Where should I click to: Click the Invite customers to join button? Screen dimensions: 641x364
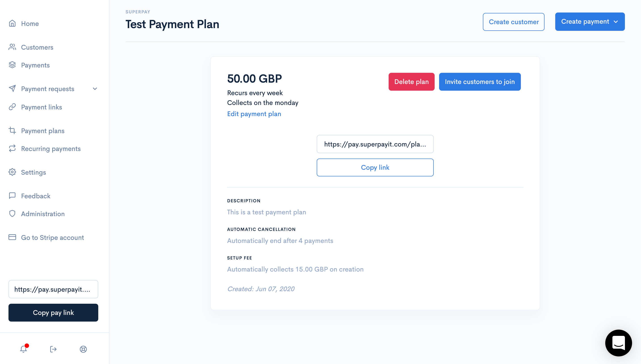click(480, 82)
